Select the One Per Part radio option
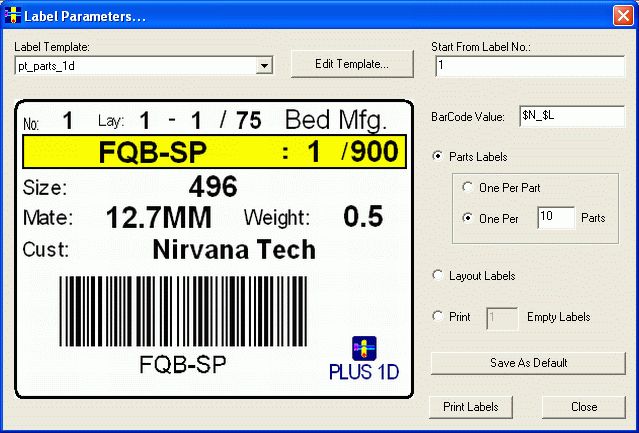Viewport: 639px width, 433px height. pos(468,187)
